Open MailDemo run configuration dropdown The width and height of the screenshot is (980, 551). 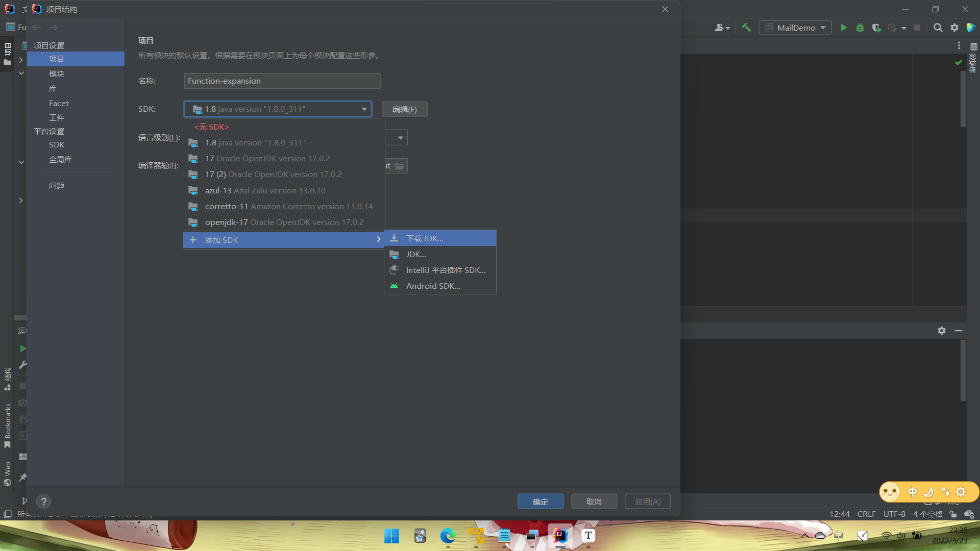click(x=796, y=28)
